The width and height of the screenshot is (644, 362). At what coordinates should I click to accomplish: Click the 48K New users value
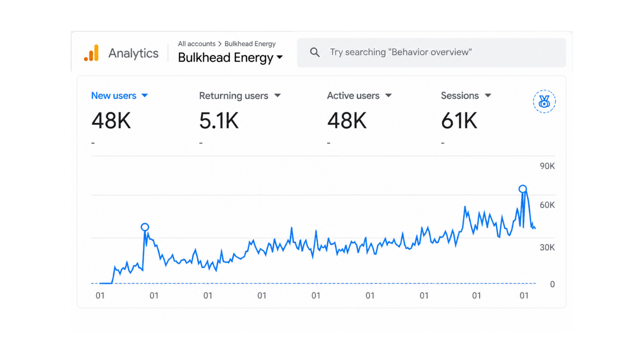(x=111, y=121)
